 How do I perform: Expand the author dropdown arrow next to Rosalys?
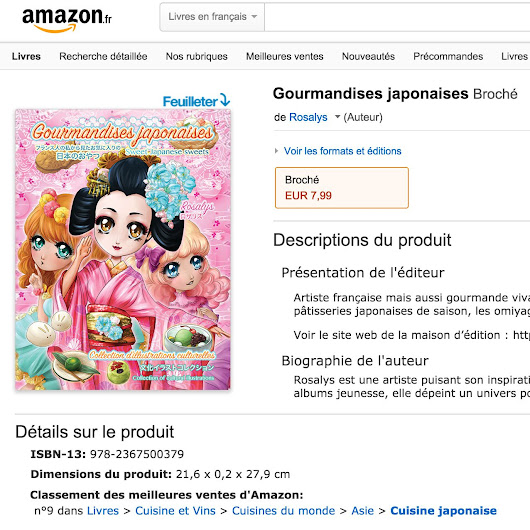[x=337, y=117]
